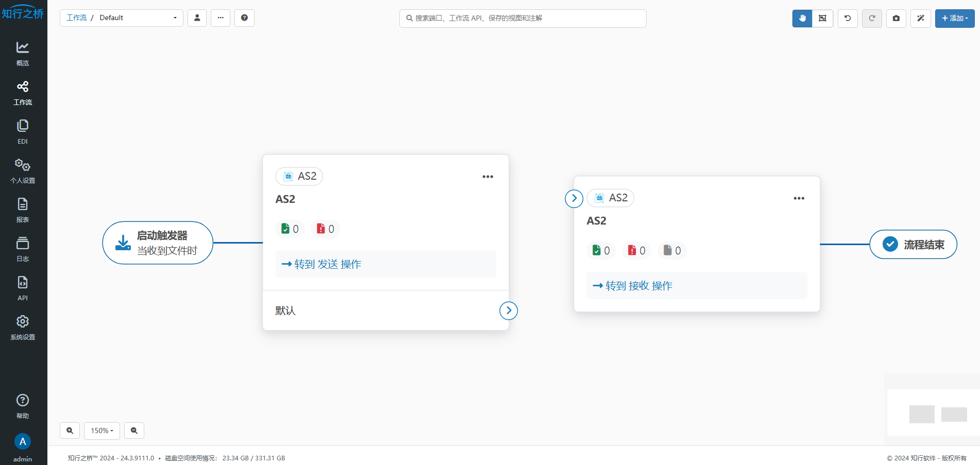Click the zoom out magnifier button

pos(134,430)
